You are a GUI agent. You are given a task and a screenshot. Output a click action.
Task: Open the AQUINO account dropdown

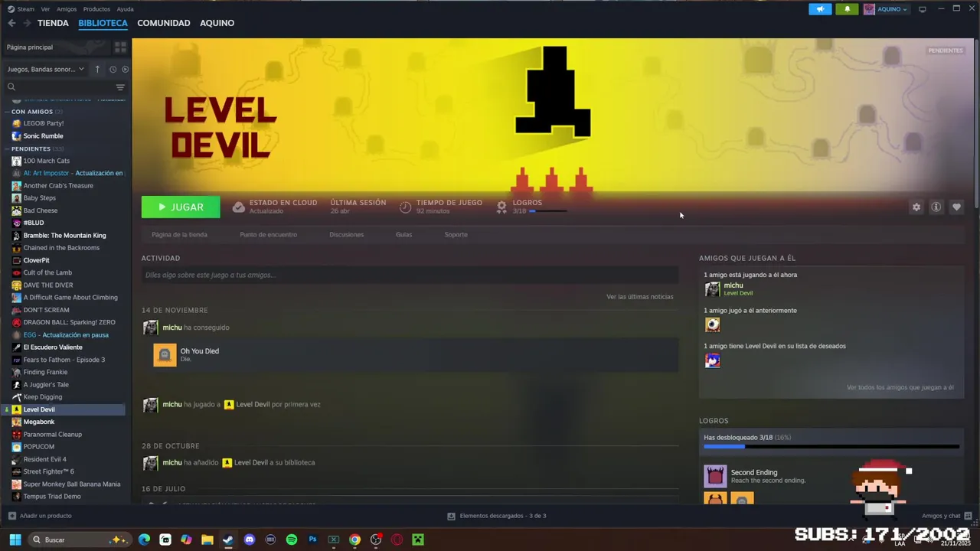point(886,9)
